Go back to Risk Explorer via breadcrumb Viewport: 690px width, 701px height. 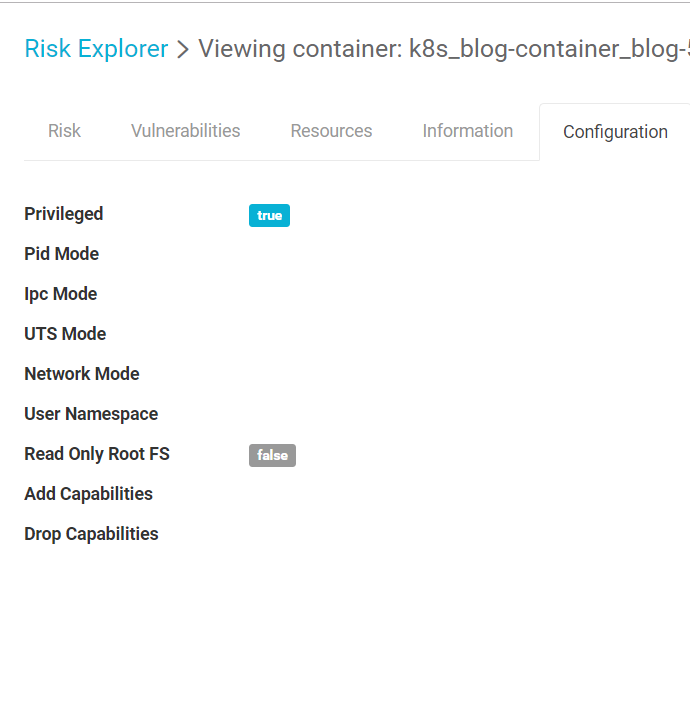(x=96, y=49)
